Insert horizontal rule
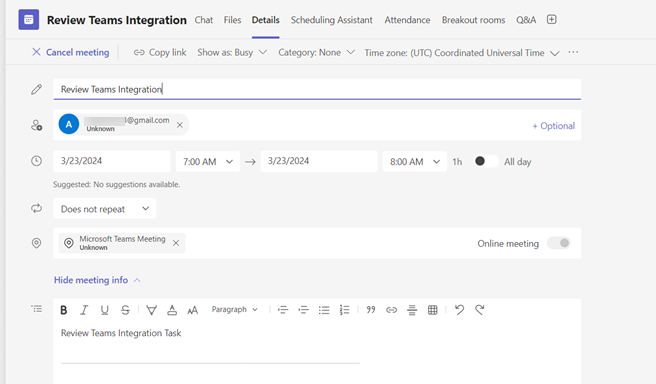The height and width of the screenshot is (384, 656). pyautogui.click(x=412, y=310)
